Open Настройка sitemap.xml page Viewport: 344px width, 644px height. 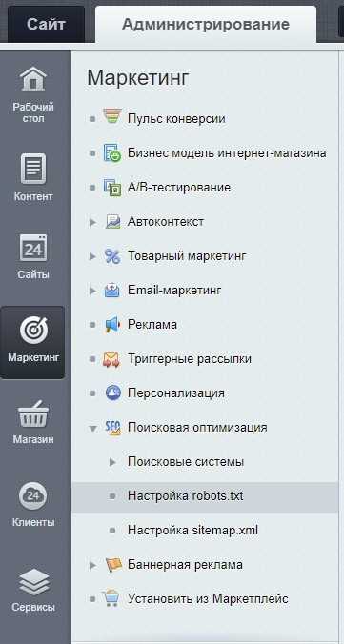point(192,531)
